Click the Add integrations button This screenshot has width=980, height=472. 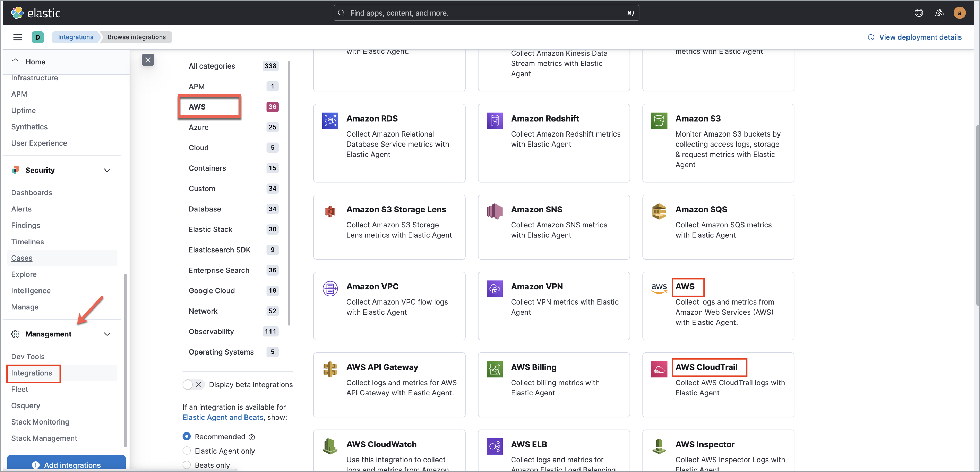click(x=66, y=465)
